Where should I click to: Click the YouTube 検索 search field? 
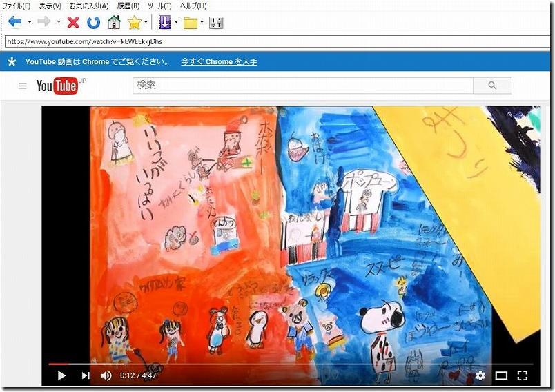coord(303,86)
